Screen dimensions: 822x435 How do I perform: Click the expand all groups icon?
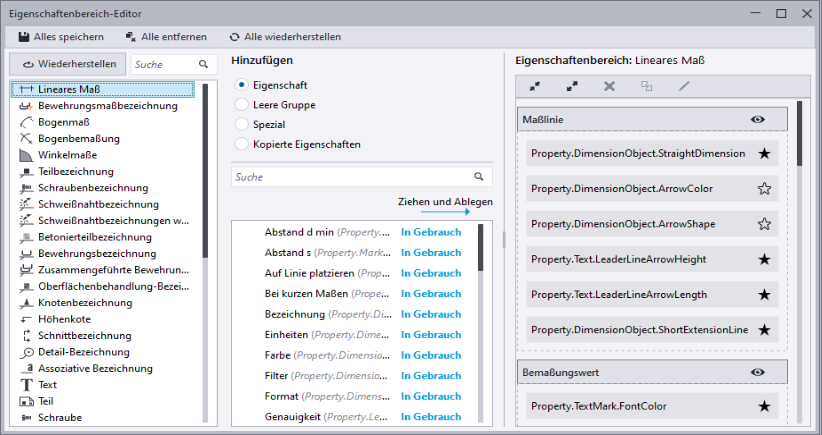click(572, 87)
